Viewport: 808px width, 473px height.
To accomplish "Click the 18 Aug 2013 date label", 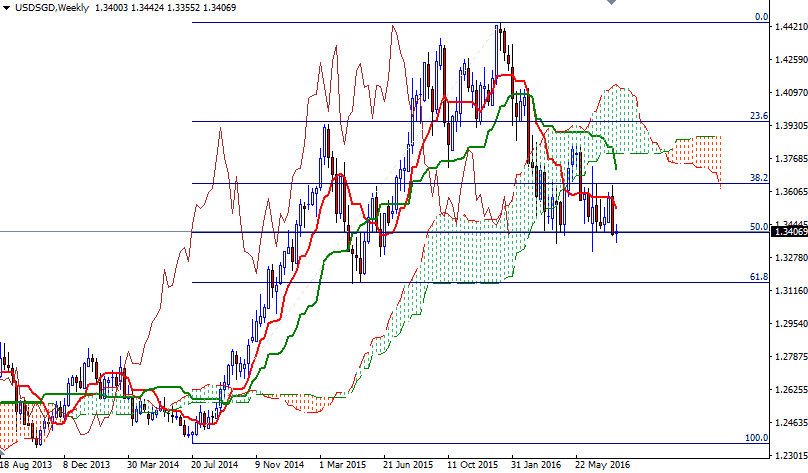I will coord(27,465).
